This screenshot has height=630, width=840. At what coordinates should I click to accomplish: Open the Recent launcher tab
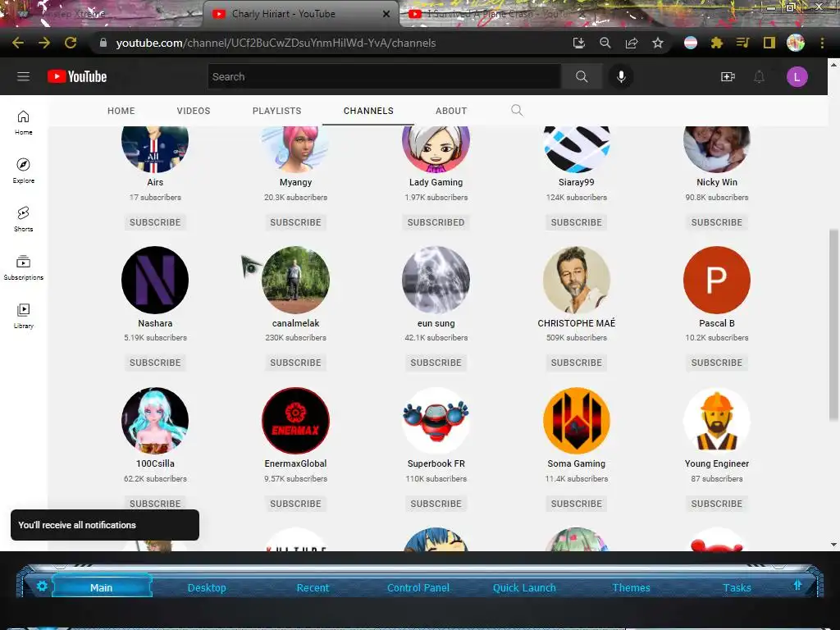[x=313, y=587]
